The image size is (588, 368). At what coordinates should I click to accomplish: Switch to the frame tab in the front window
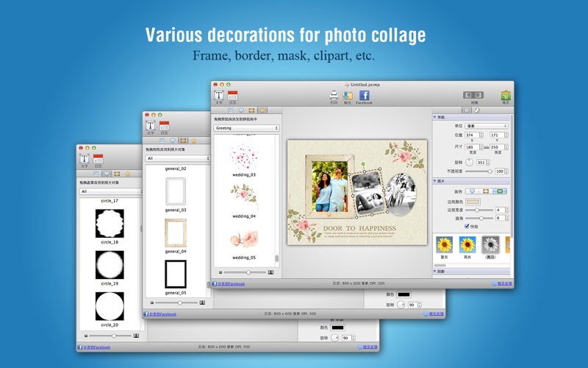251,110
